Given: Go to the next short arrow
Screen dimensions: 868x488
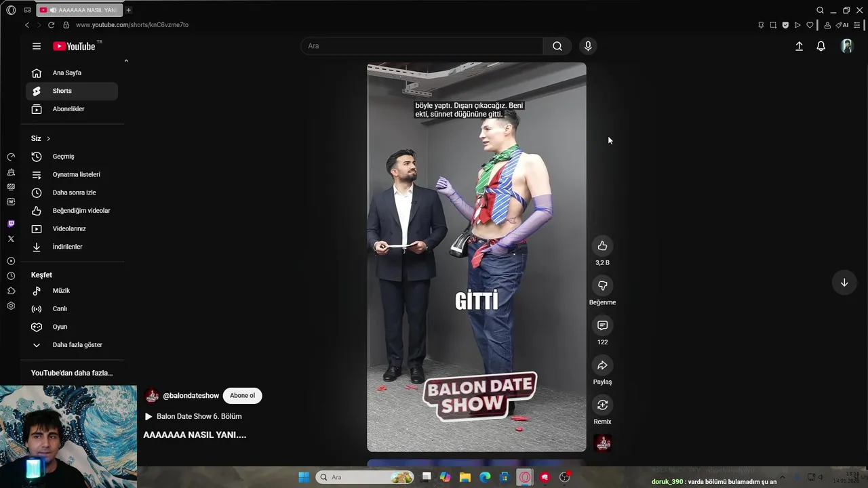Looking at the screenshot, I should click(x=844, y=283).
